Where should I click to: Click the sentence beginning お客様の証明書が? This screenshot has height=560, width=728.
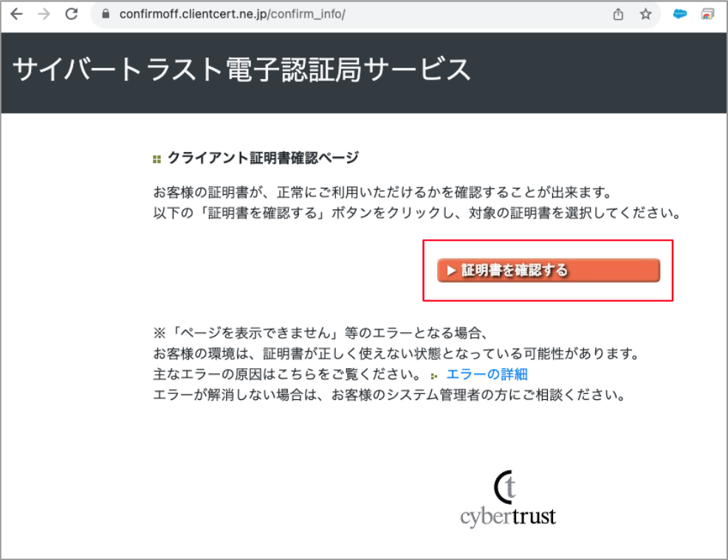click(x=382, y=193)
